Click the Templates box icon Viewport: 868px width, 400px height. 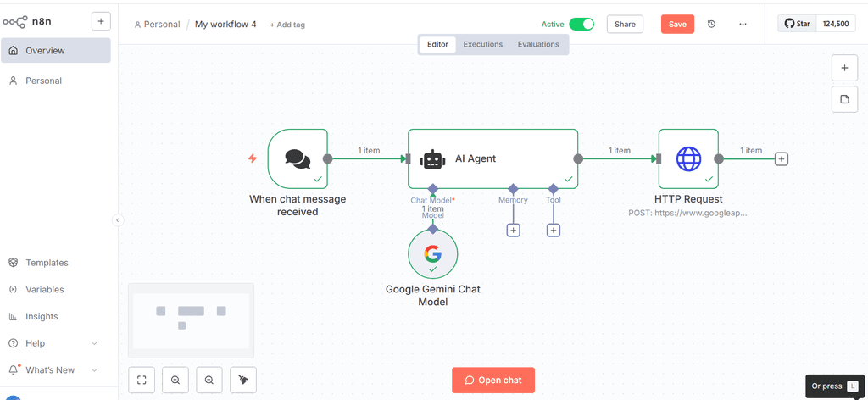click(14, 263)
